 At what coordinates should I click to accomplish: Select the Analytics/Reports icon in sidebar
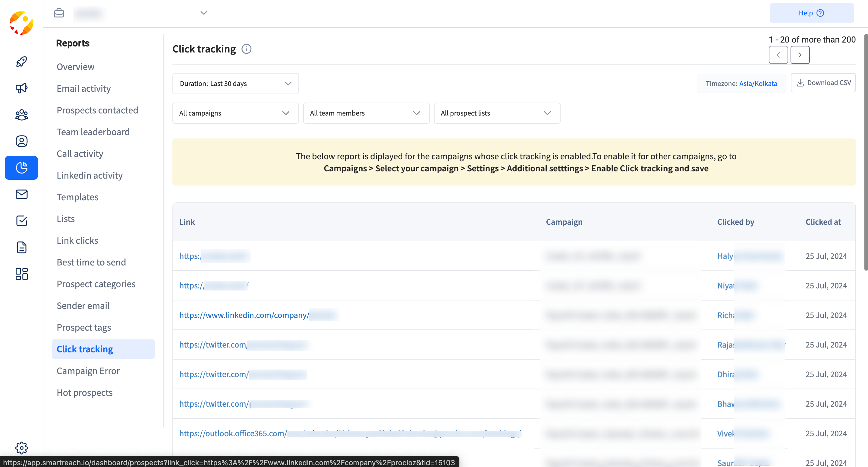pyautogui.click(x=21, y=167)
